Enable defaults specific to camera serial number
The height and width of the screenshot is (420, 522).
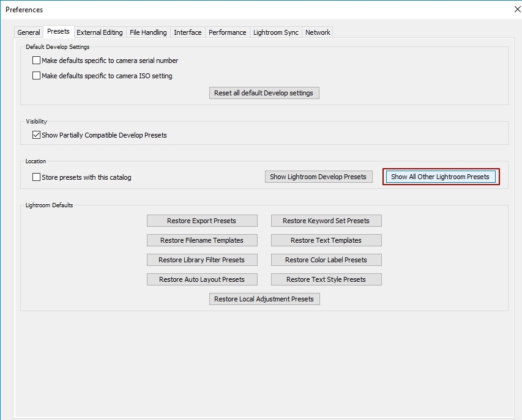point(37,61)
